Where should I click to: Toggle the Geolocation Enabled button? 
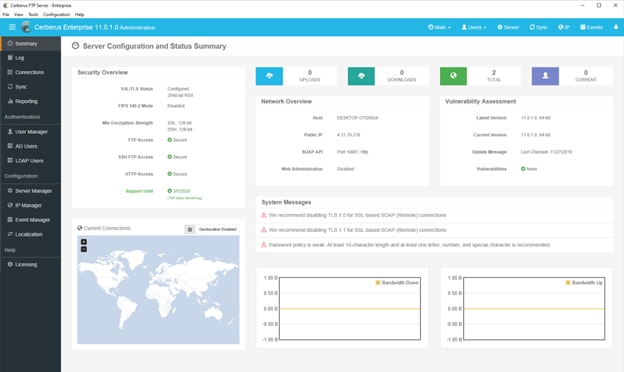click(x=217, y=230)
